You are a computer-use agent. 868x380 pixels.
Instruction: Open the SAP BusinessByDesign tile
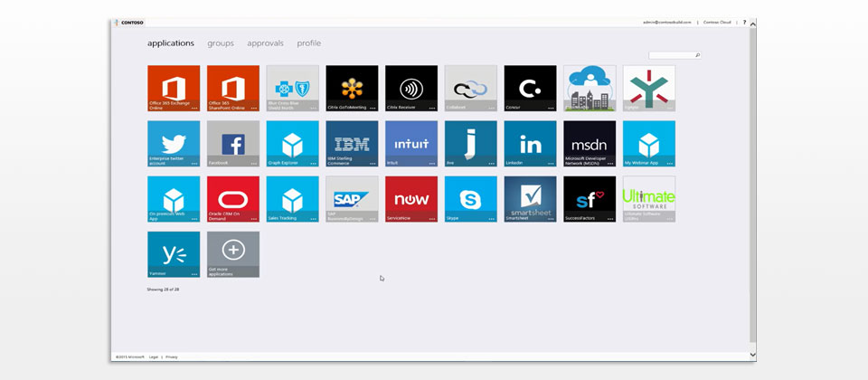tap(352, 199)
